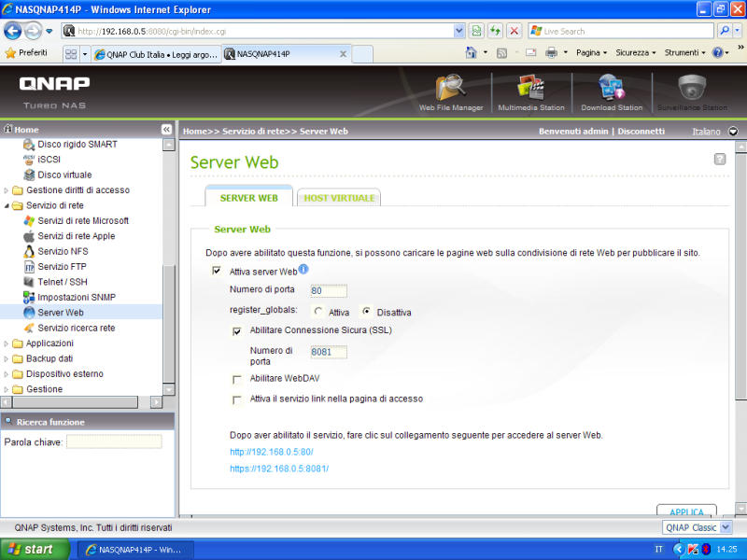Open the https://192.168.0.5:8081/ link
The image size is (747, 560).
tap(279, 469)
